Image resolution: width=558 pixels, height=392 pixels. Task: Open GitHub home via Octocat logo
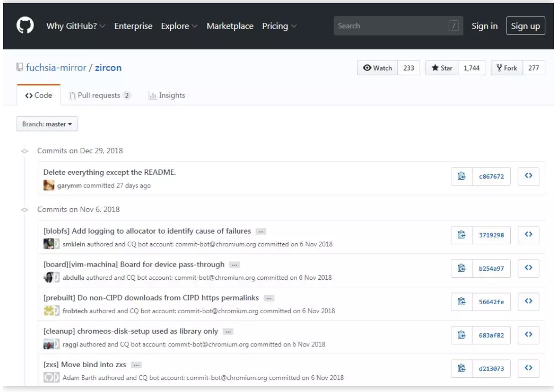[x=25, y=25]
